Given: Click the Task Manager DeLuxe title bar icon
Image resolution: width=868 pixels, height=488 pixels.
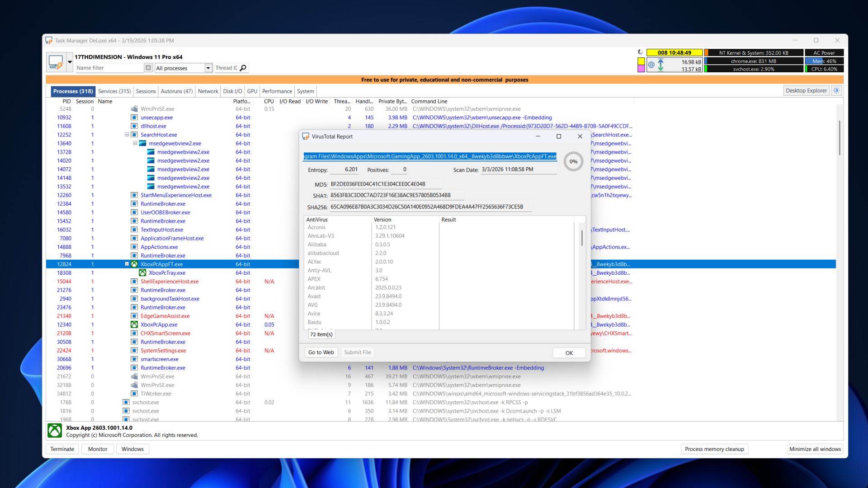Looking at the screenshot, I should 49,40.
